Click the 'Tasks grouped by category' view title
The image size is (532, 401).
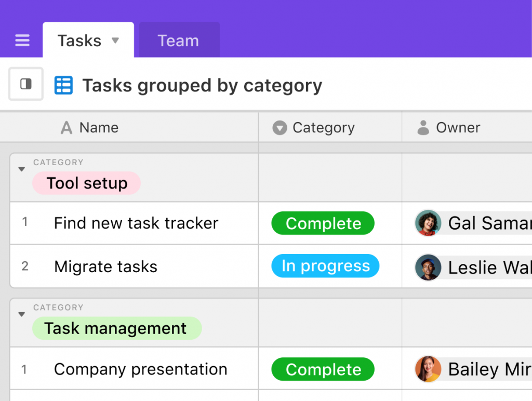(202, 86)
